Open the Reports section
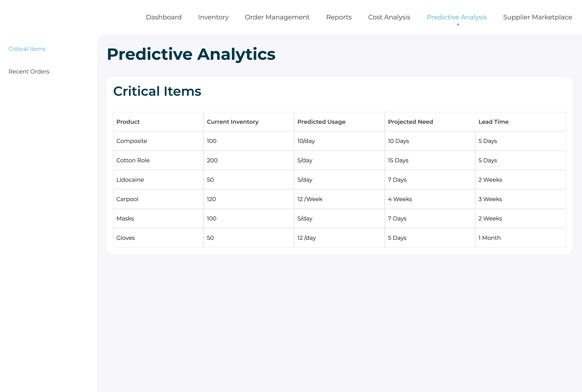Image resolution: width=582 pixels, height=392 pixels. (x=339, y=17)
